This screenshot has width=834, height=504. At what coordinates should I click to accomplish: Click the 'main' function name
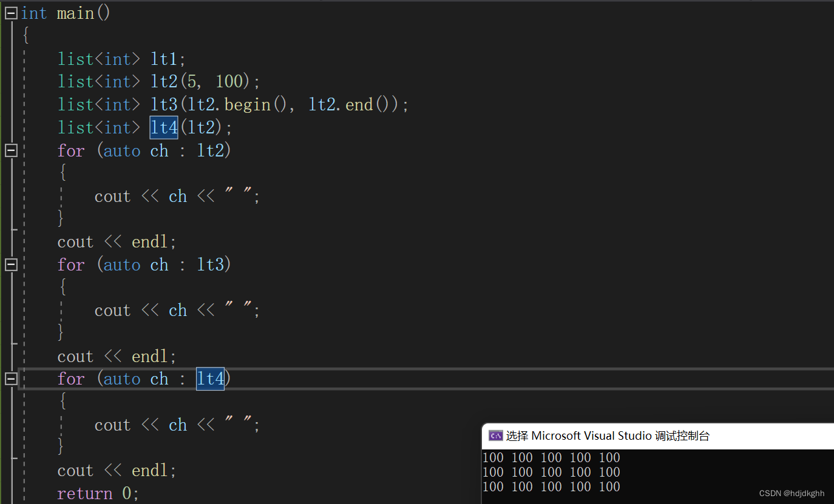(75, 13)
